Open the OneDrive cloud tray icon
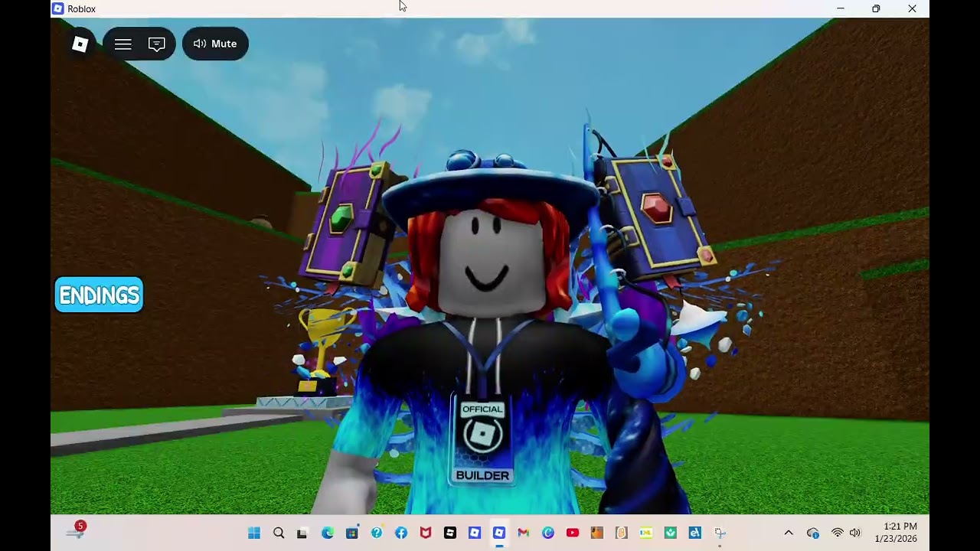Screen dimensions: 980x551 [813, 533]
